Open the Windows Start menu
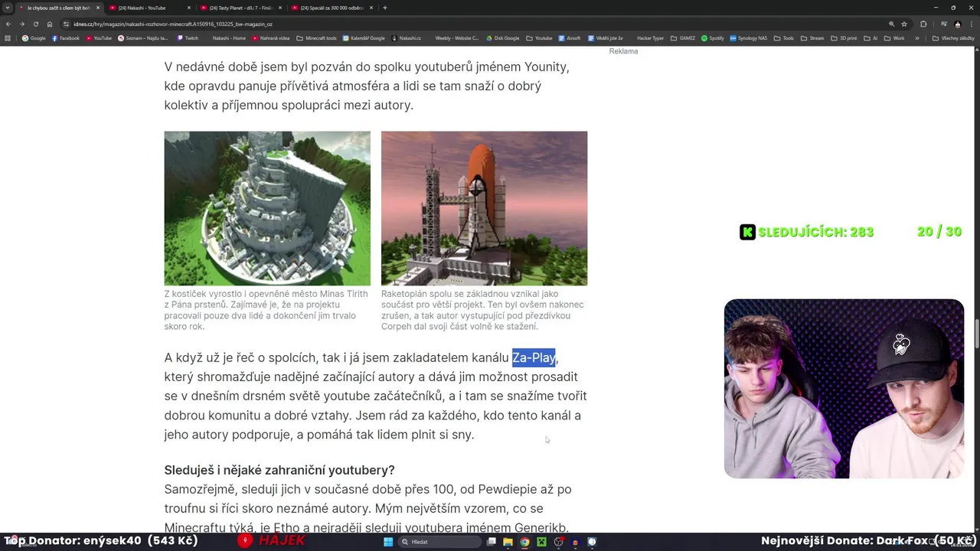This screenshot has height=551, width=980. (388, 542)
